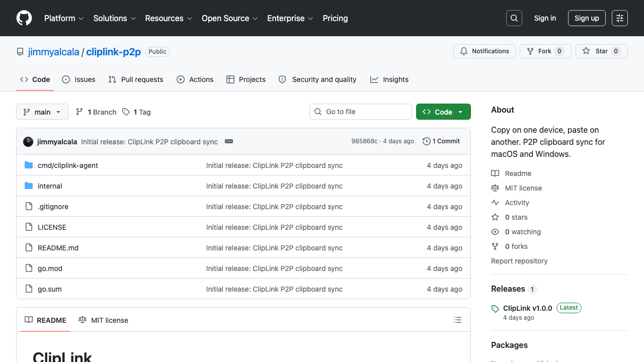Click the commit message ellipsis icon
The height and width of the screenshot is (362, 644).
229,141
